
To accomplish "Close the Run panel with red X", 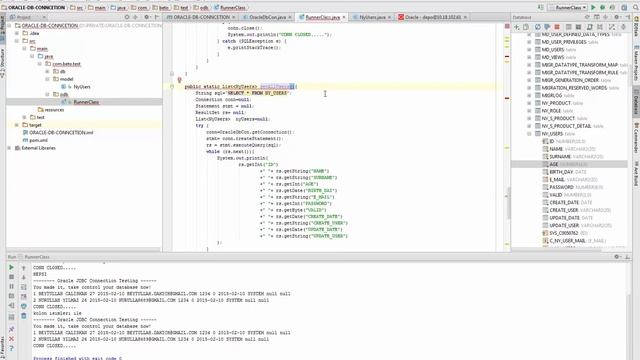I will [11, 339].
